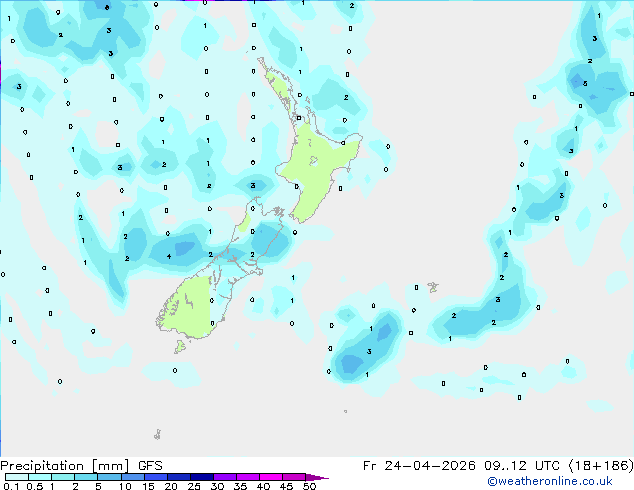Click the precipitation value "4" west of South Island

pos(169,256)
